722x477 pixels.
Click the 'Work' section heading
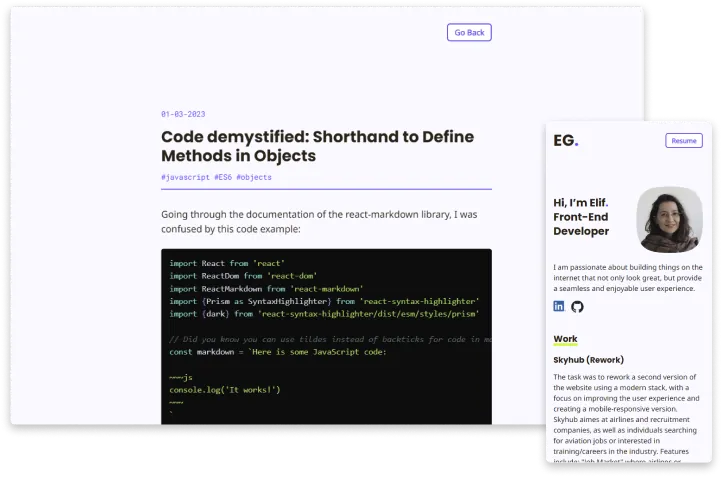click(565, 339)
